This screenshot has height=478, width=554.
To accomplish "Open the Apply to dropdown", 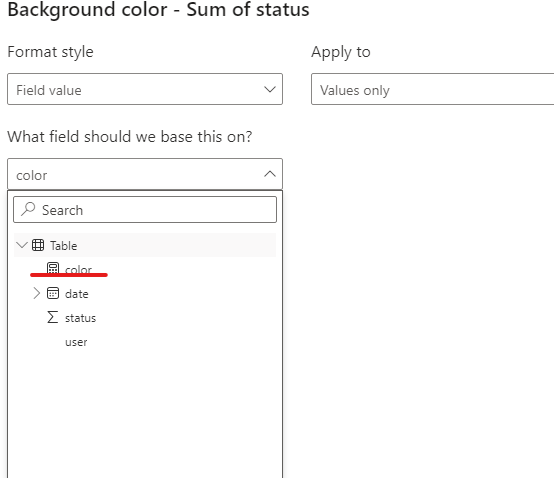I will click(x=432, y=89).
